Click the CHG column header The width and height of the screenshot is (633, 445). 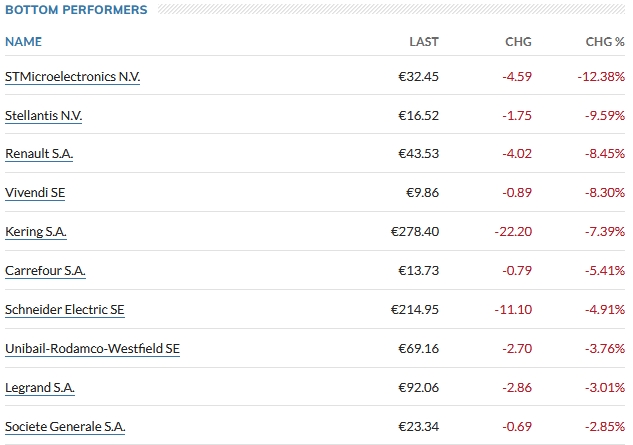point(518,42)
